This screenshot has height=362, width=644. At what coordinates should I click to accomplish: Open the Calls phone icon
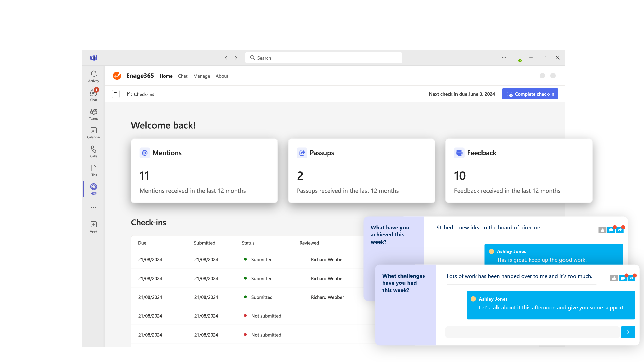click(x=93, y=151)
